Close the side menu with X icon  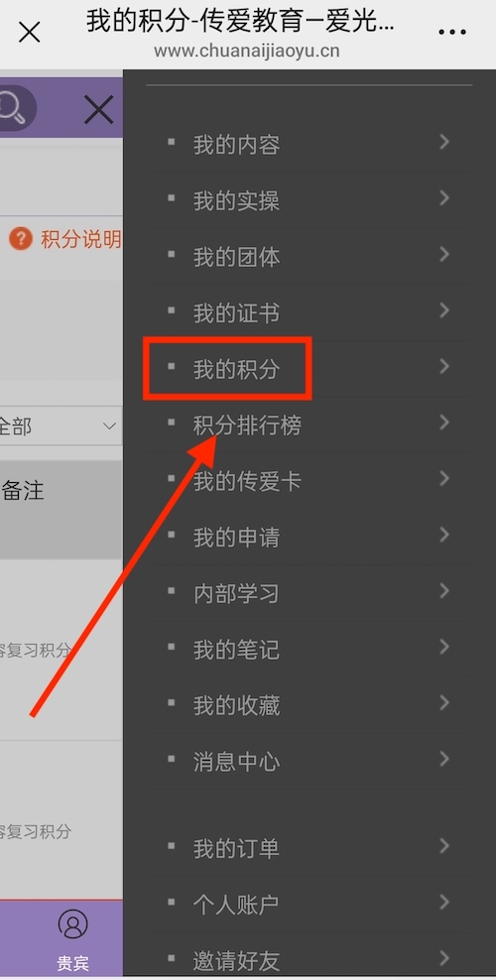(x=98, y=109)
